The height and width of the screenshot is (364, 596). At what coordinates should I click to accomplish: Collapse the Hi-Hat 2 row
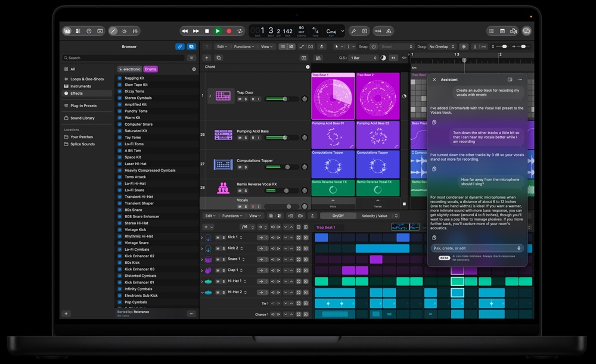[x=202, y=293]
